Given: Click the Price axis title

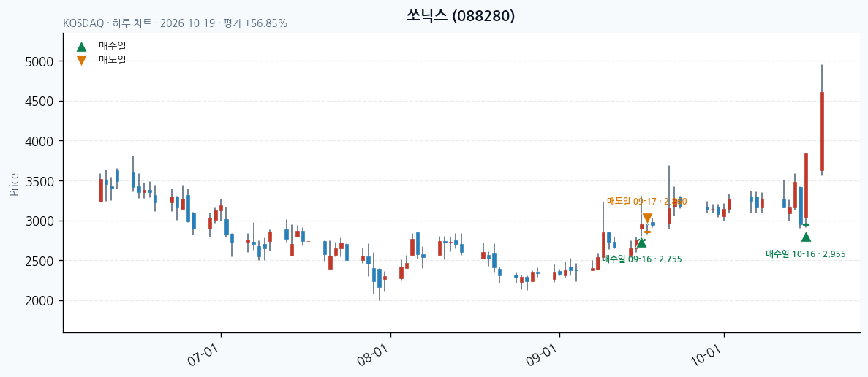Looking at the screenshot, I should 15,185.
